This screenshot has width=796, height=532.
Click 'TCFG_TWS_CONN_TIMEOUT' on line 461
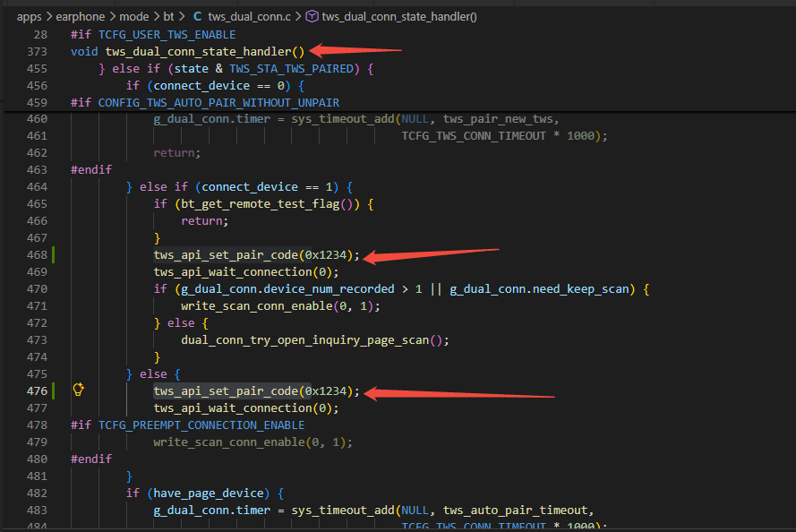point(474,136)
